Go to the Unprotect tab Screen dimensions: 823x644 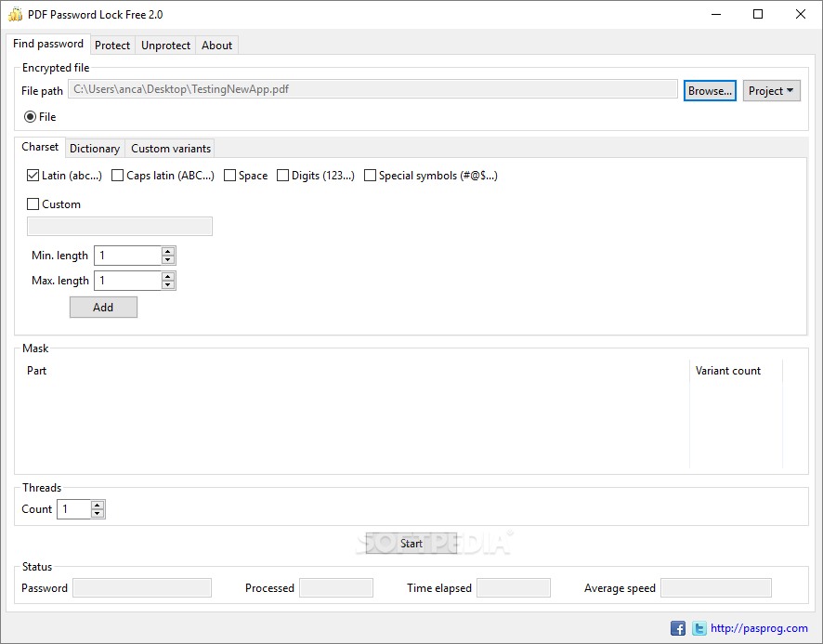tap(166, 46)
